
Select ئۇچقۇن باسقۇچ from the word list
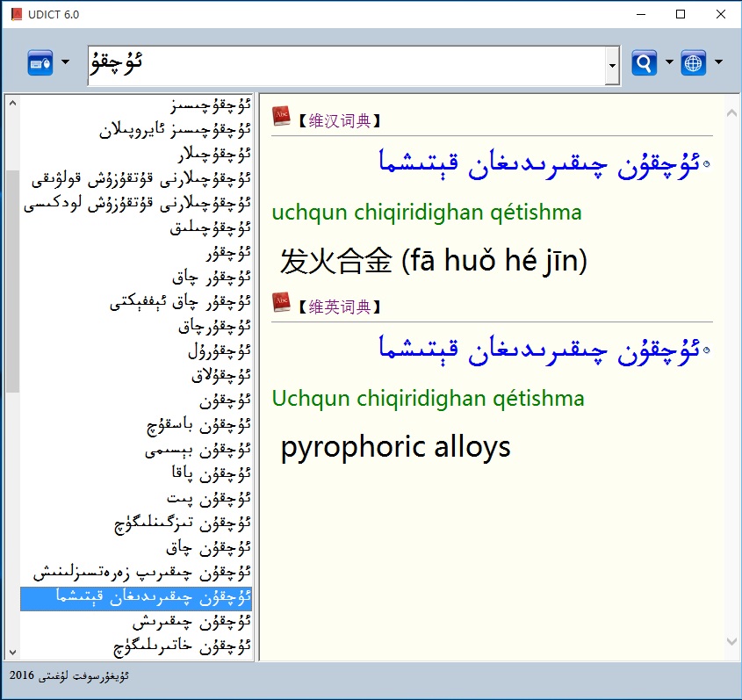point(198,426)
